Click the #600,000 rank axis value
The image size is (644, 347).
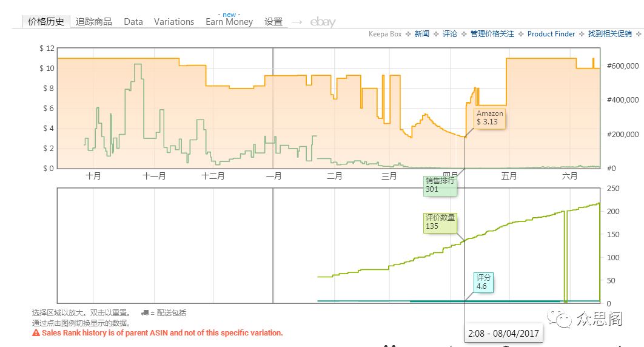coord(623,66)
